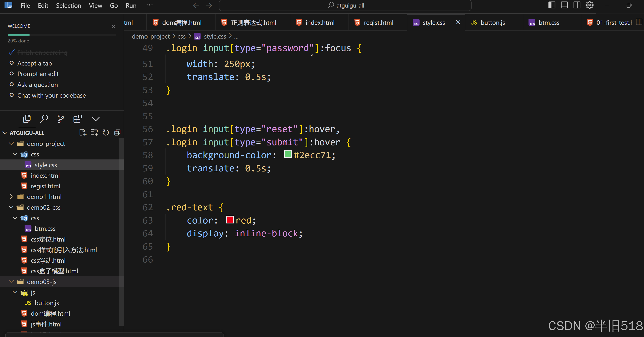Screen dimensions: 644x337
Task: Click the 'Ask a question' onboarding item
Action: [38, 85]
